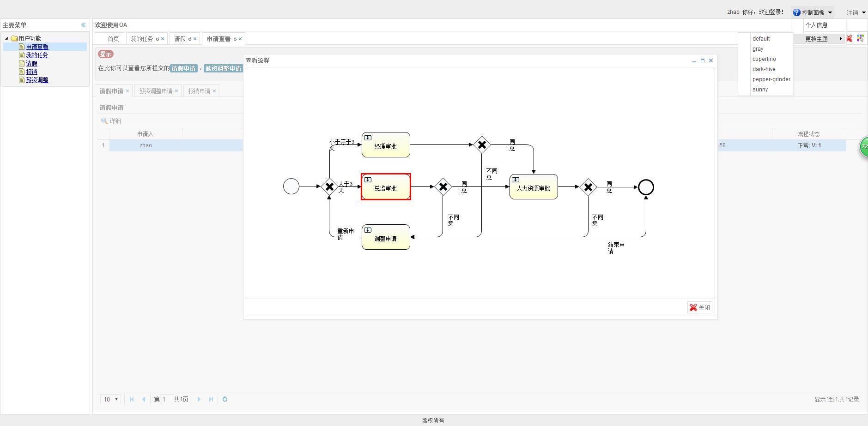Close the 我的任务 tab
The width and height of the screenshot is (868, 426).
[163, 39]
